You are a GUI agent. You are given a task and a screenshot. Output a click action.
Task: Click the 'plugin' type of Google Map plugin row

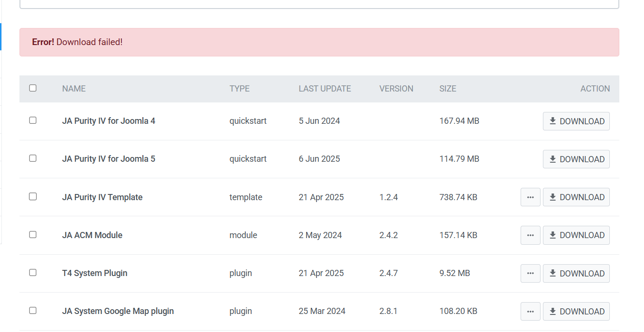tap(241, 311)
